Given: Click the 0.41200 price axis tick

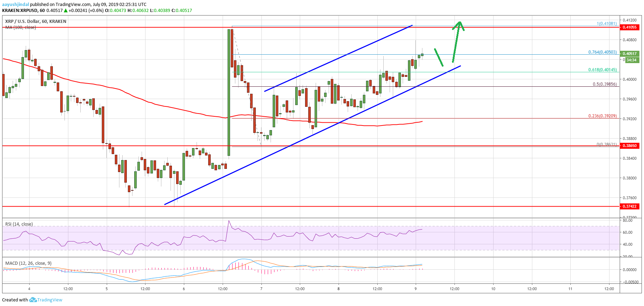Looking at the screenshot, I should point(630,20).
